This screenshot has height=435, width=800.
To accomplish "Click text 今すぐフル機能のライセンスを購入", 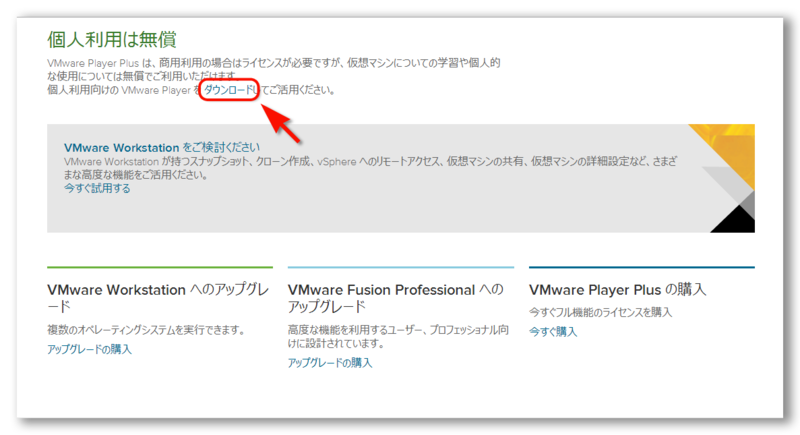I will pyautogui.click(x=601, y=312).
